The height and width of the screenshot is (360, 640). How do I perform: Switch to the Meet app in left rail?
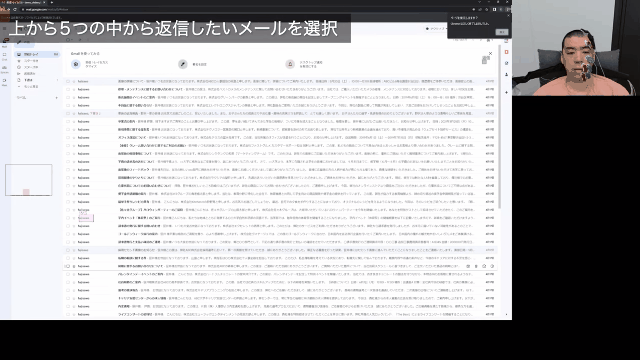4,82
